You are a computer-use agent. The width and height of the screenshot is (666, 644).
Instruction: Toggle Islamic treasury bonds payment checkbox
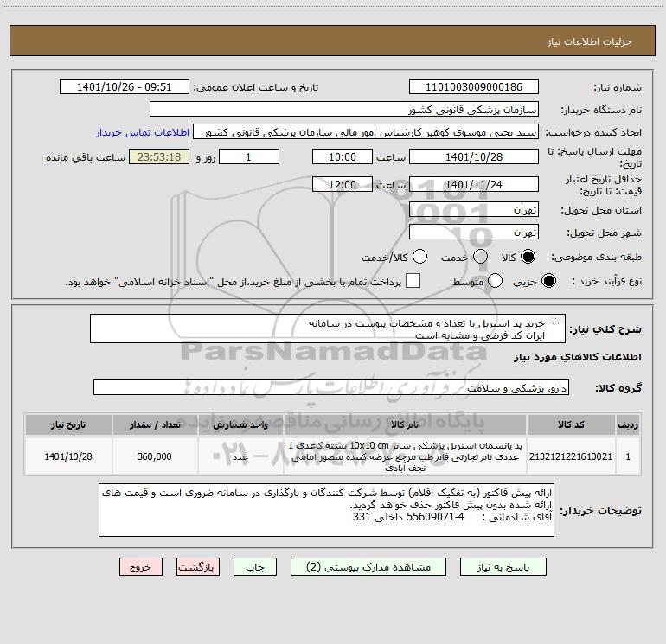[x=413, y=281]
